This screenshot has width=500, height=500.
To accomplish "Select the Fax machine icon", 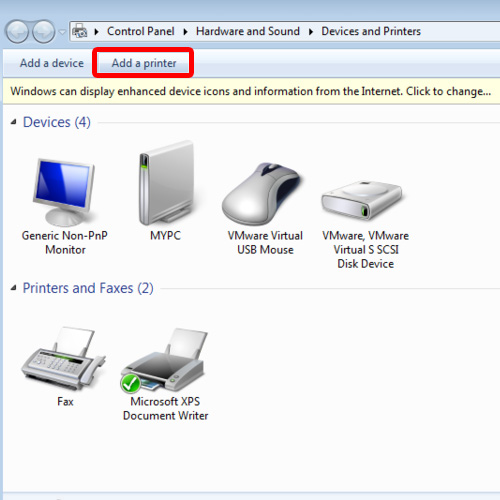I will (x=63, y=358).
